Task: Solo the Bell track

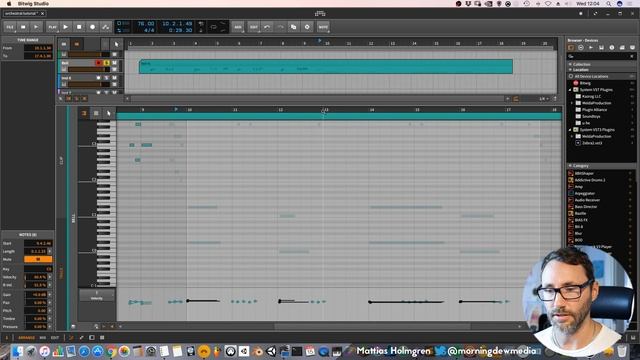Action: pyautogui.click(x=107, y=63)
